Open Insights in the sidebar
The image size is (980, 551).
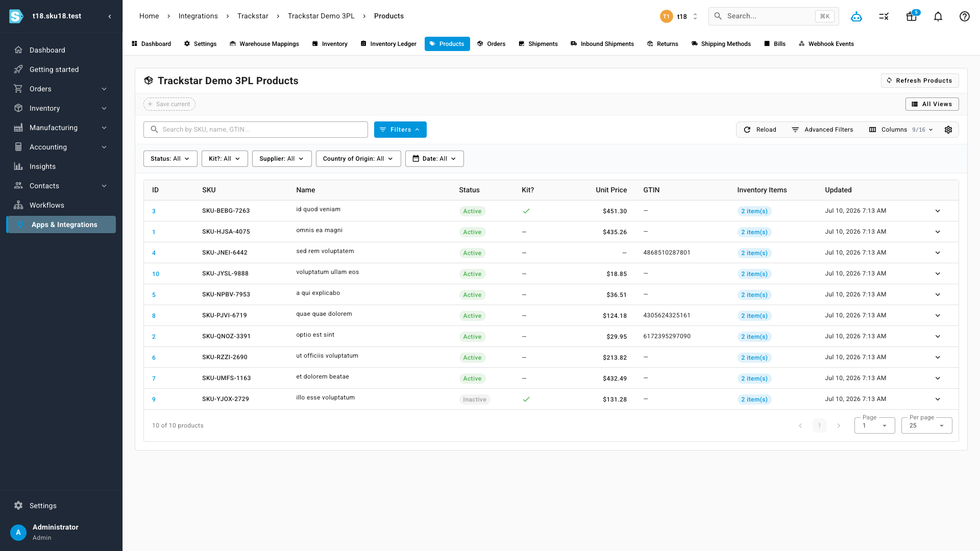click(61, 166)
